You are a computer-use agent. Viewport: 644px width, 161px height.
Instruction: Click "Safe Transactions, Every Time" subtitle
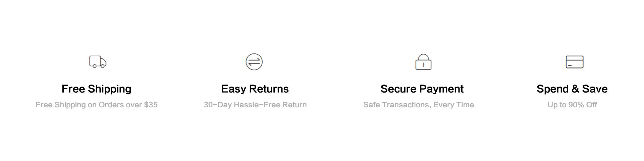[419, 105]
